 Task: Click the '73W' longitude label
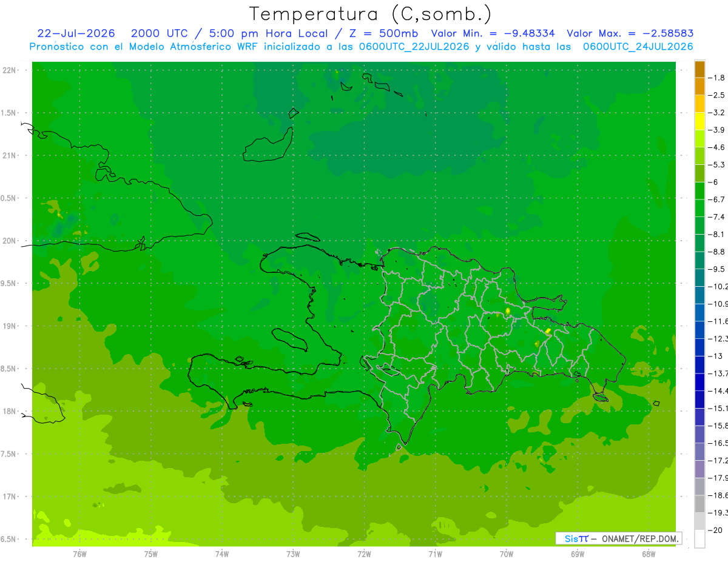click(x=293, y=554)
